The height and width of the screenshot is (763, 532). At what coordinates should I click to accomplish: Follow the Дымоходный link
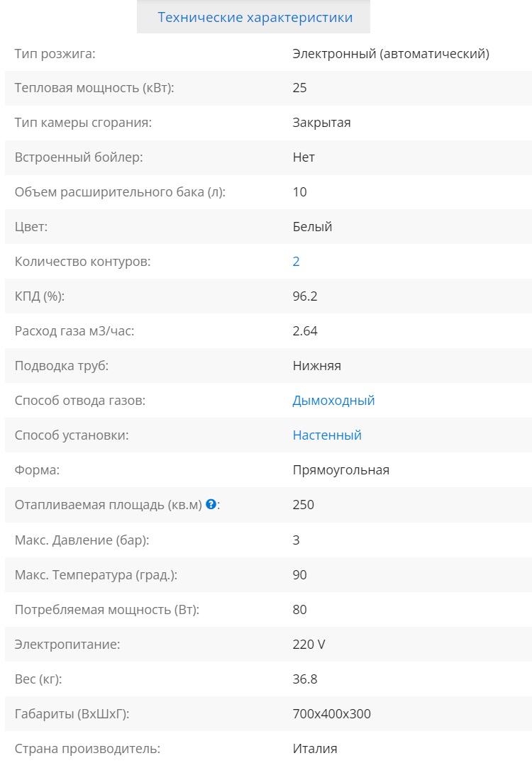click(x=333, y=401)
